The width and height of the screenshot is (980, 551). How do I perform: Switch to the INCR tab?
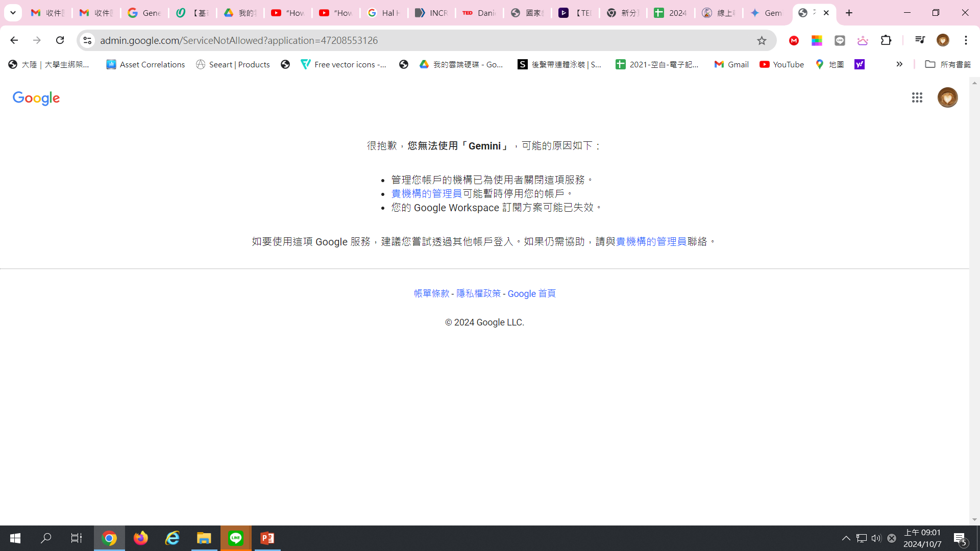(432, 13)
